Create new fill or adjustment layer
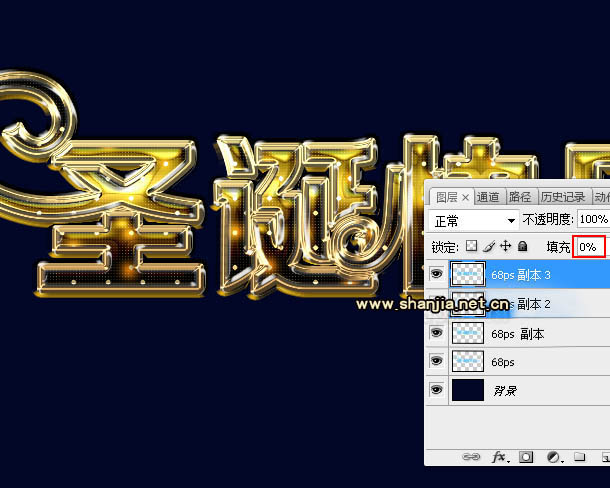Viewport: 610px width, 488px height. (553, 457)
